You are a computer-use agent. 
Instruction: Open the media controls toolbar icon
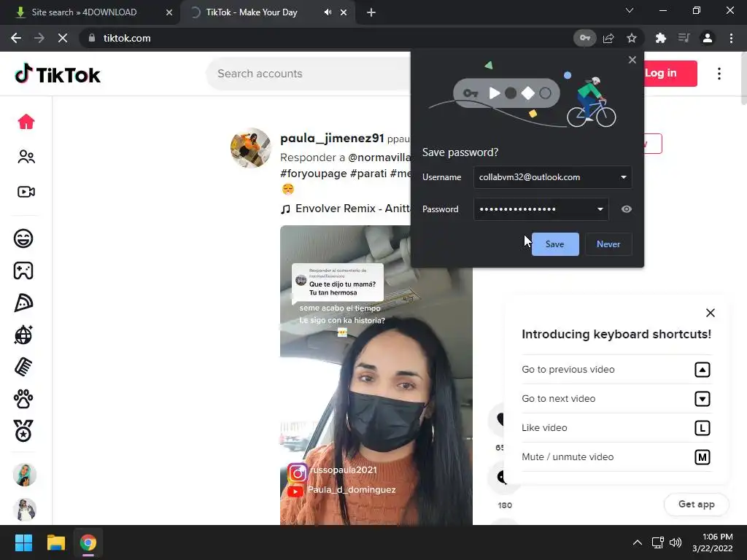coord(684,38)
